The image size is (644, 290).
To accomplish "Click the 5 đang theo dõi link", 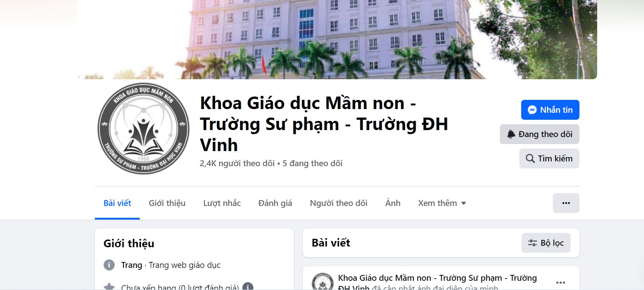I will 312,163.
